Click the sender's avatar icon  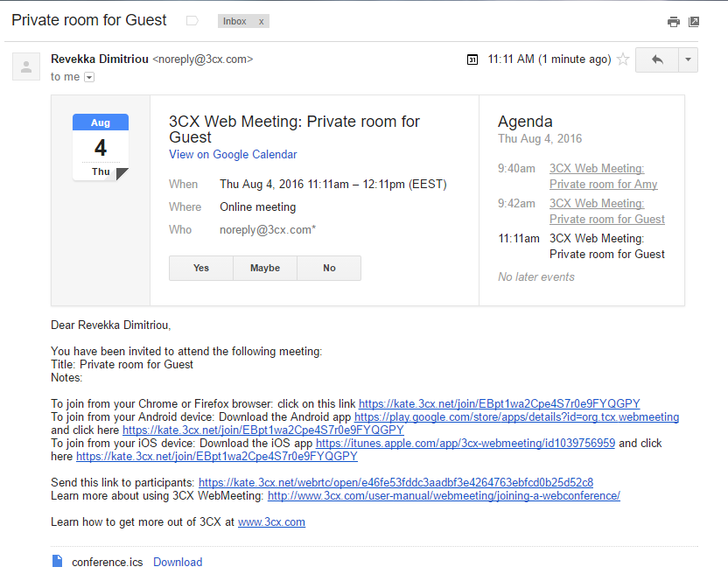point(26,66)
